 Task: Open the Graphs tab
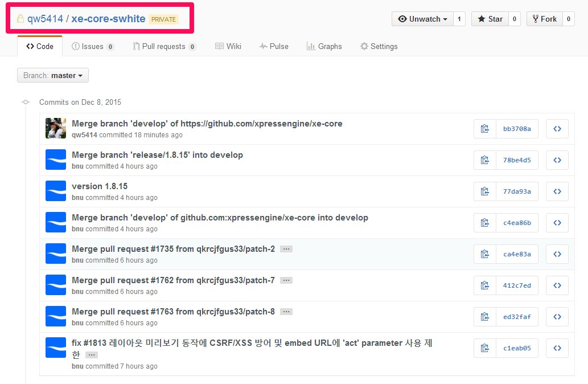tap(324, 46)
